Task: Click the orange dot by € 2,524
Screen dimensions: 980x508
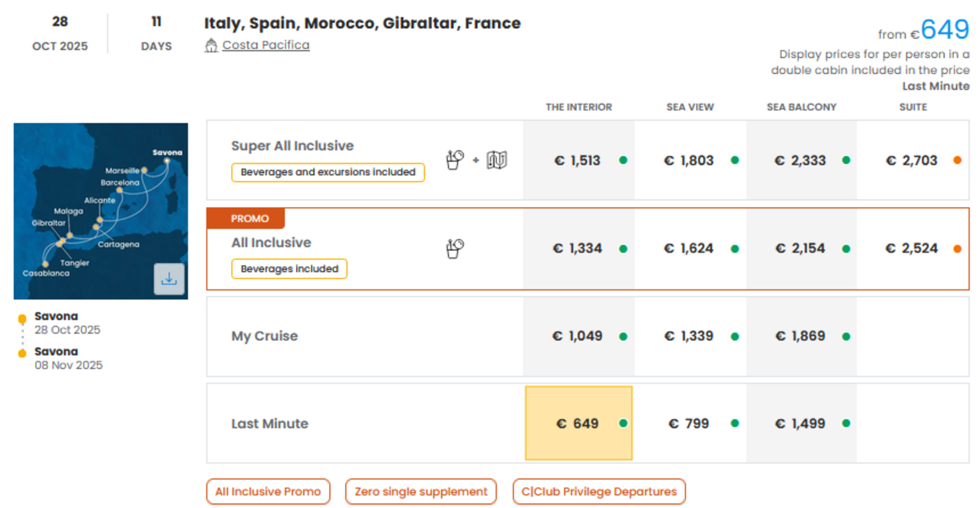Action: 957,249
